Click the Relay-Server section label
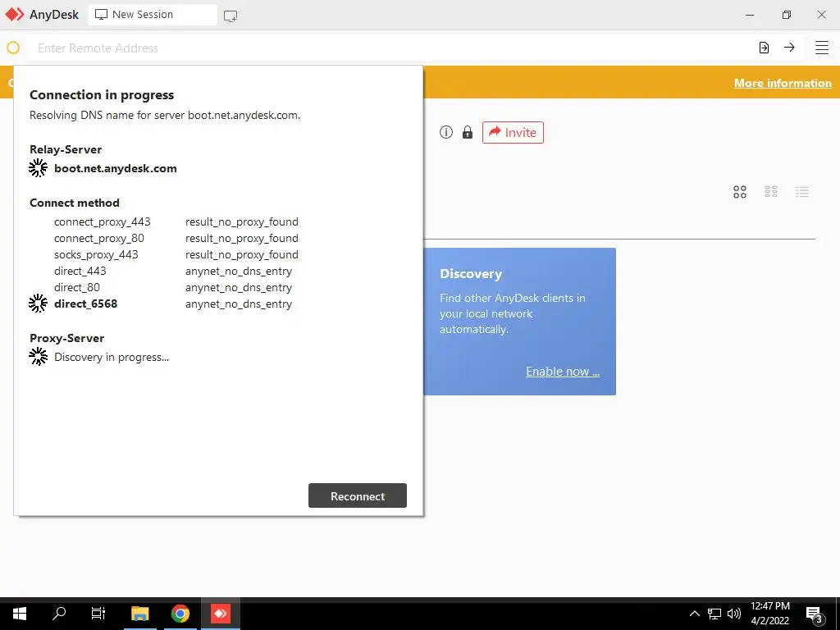840x630 pixels. (x=66, y=149)
